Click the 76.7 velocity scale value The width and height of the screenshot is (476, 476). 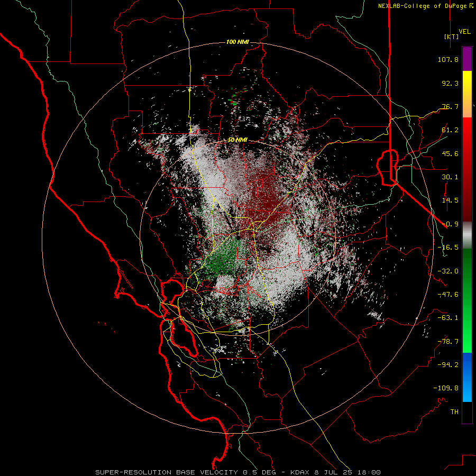[450, 106]
